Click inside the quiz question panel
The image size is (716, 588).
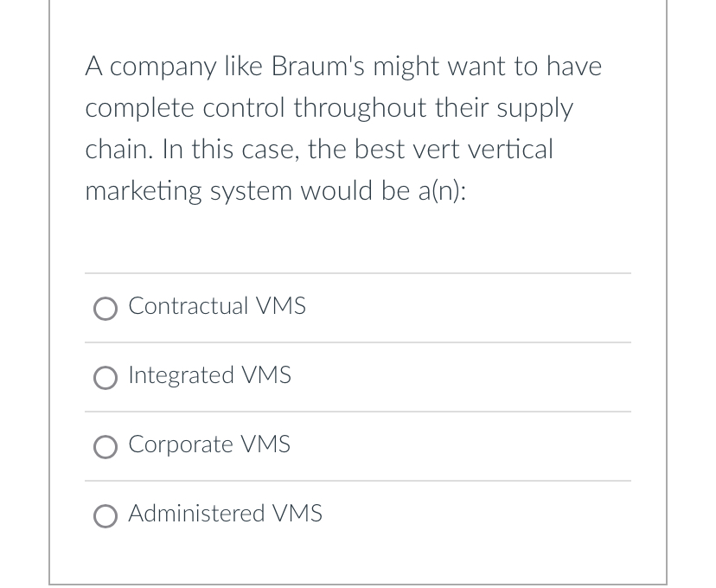(x=358, y=242)
